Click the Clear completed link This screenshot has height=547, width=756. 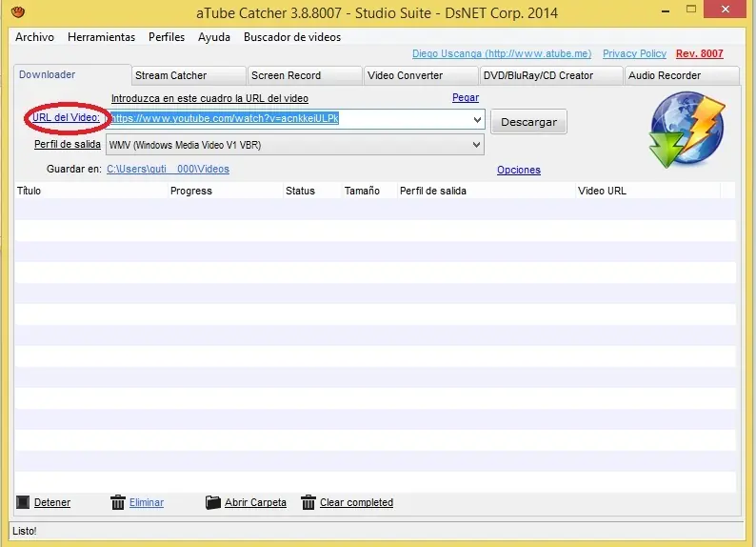click(x=357, y=502)
